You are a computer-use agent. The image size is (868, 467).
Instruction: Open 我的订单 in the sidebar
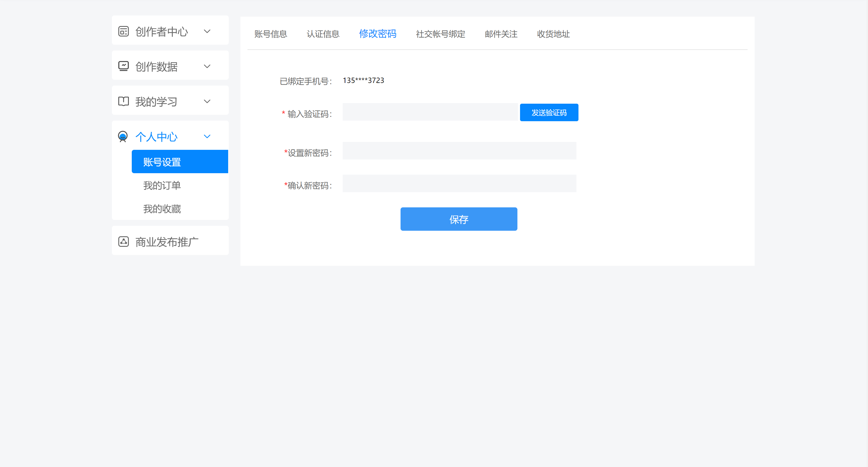(x=162, y=185)
